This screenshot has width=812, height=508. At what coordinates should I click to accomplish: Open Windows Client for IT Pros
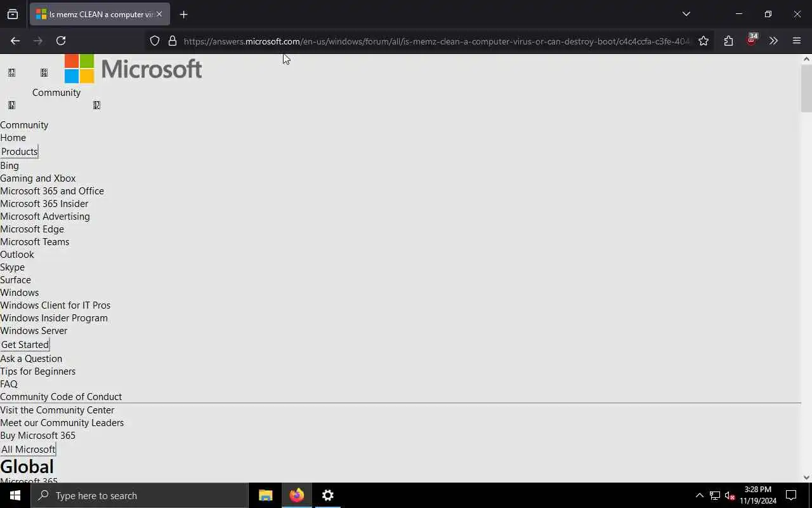(55, 305)
